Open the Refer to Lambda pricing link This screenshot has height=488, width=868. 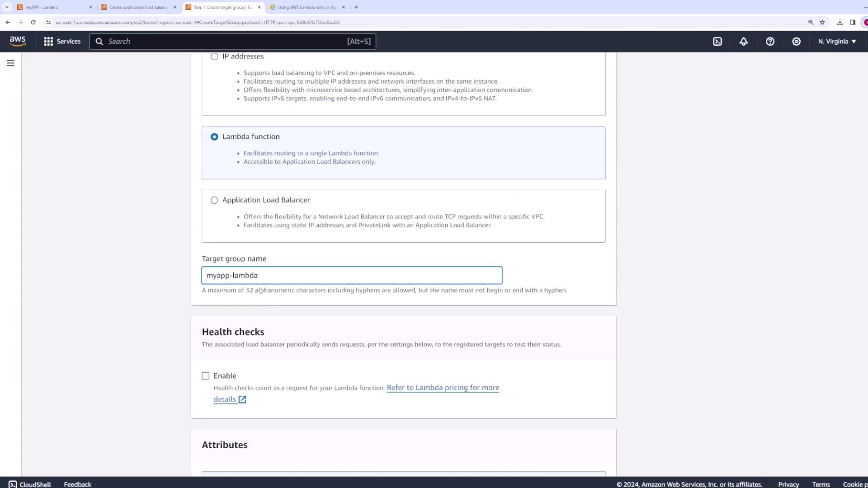click(443, 388)
